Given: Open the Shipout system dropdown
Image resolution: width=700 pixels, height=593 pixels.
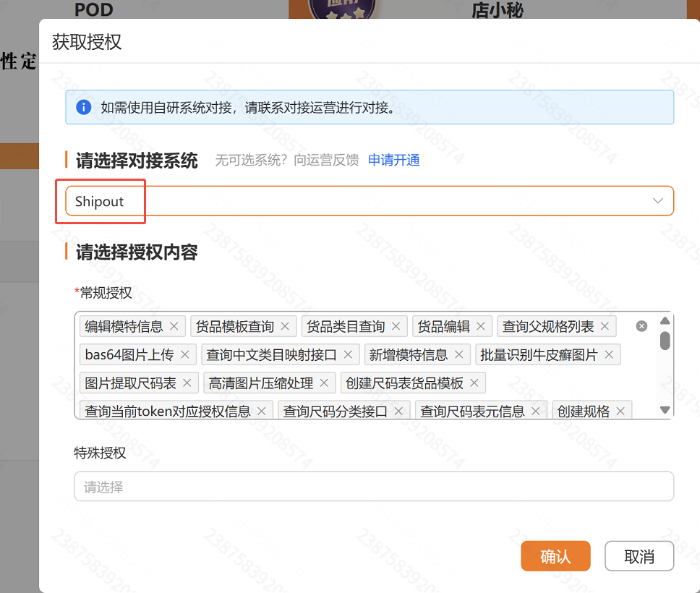Looking at the screenshot, I should tap(370, 201).
